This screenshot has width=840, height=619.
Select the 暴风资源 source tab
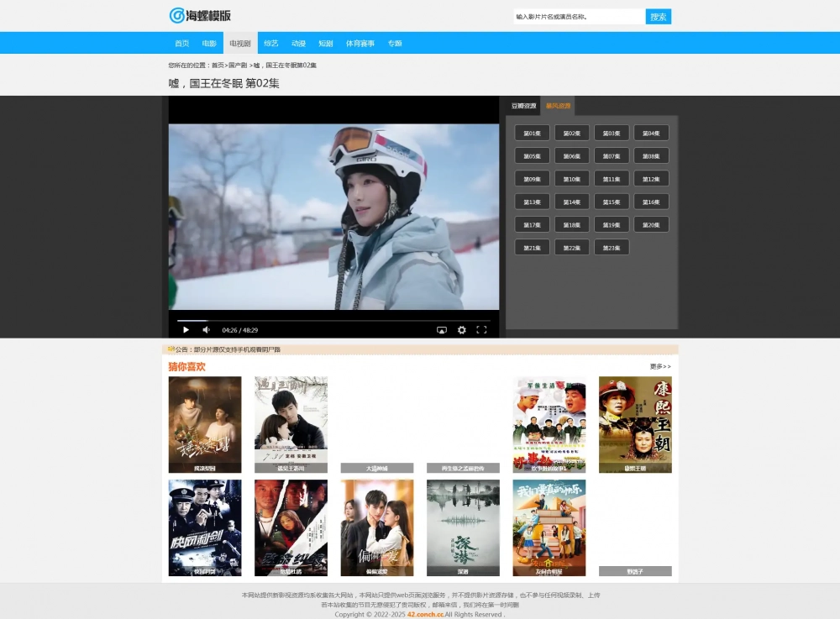tap(558, 107)
